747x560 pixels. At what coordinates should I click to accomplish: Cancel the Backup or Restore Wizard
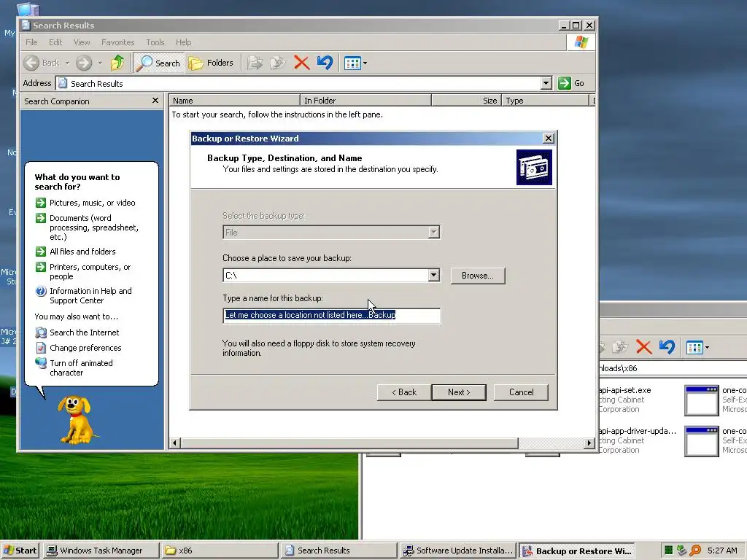[x=521, y=392]
